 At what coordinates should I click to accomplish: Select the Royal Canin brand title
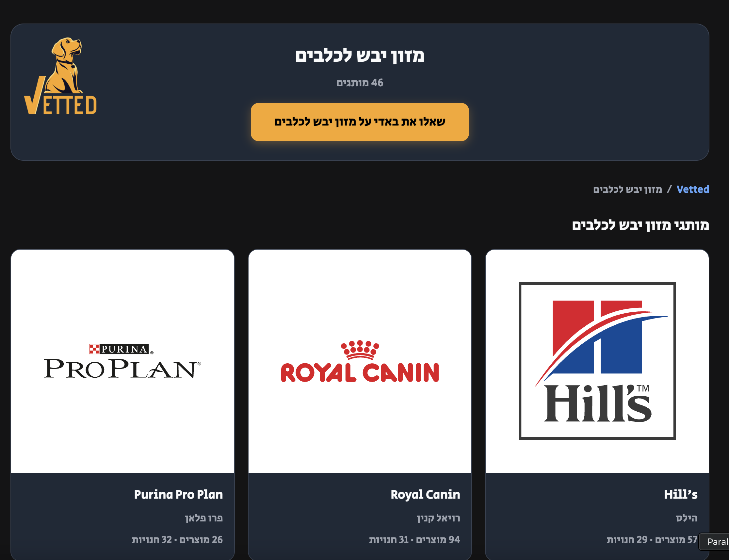tap(425, 494)
